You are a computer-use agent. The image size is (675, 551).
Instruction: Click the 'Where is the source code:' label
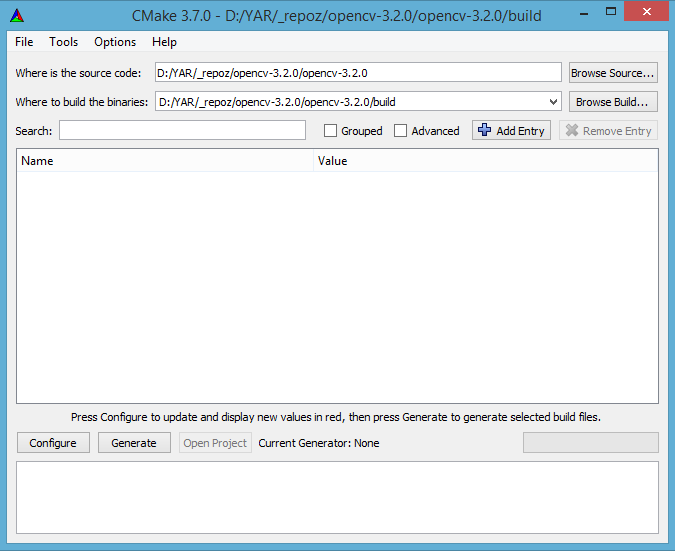[78, 73]
